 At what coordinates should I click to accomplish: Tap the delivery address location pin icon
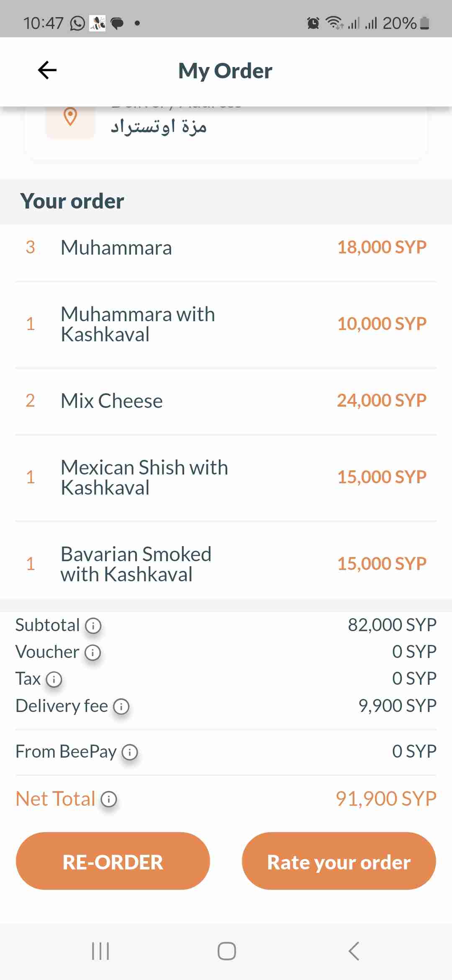coord(70,117)
